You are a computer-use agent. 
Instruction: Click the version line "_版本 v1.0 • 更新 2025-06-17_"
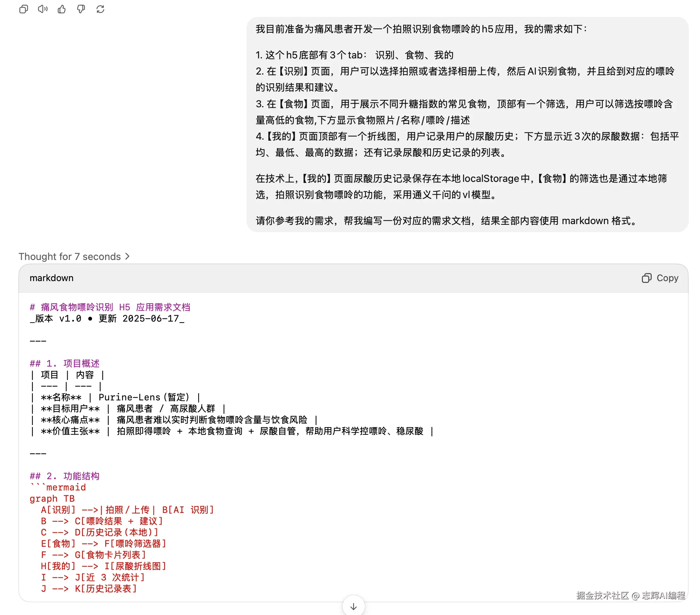tap(107, 318)
